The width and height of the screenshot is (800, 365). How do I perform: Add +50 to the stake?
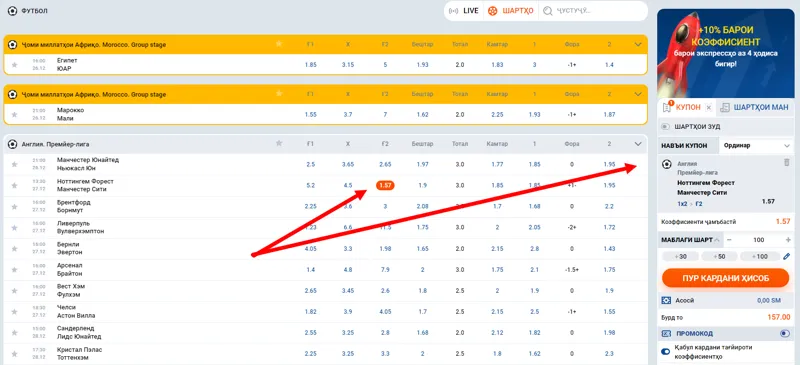point(719,256)
